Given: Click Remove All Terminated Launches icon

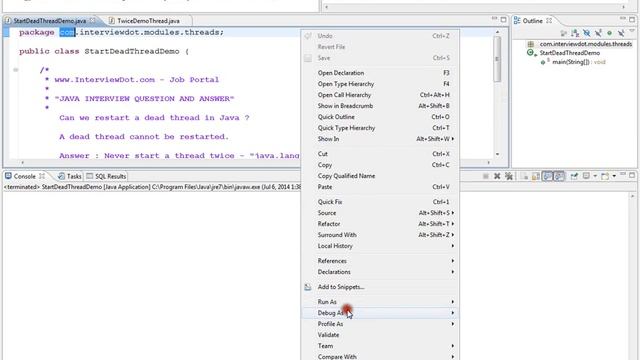Looking at the screenshot, I should [509, 176].
